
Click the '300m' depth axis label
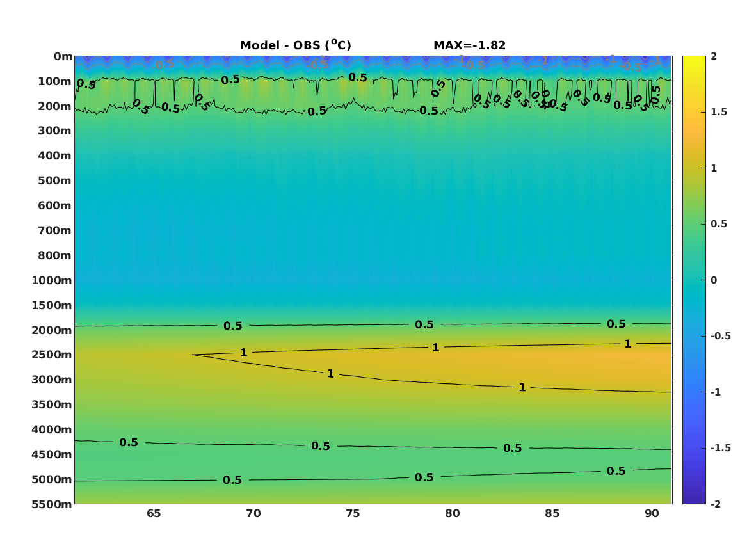(x=55, y=131)
